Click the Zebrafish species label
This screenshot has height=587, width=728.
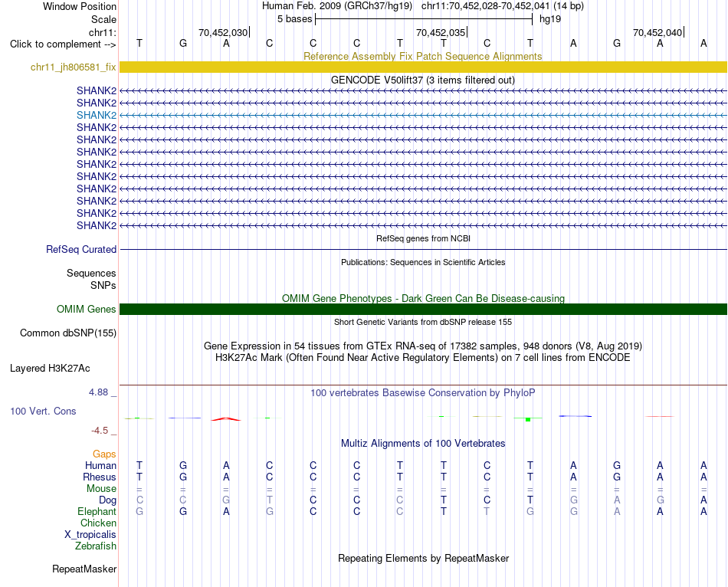[96, 546]
